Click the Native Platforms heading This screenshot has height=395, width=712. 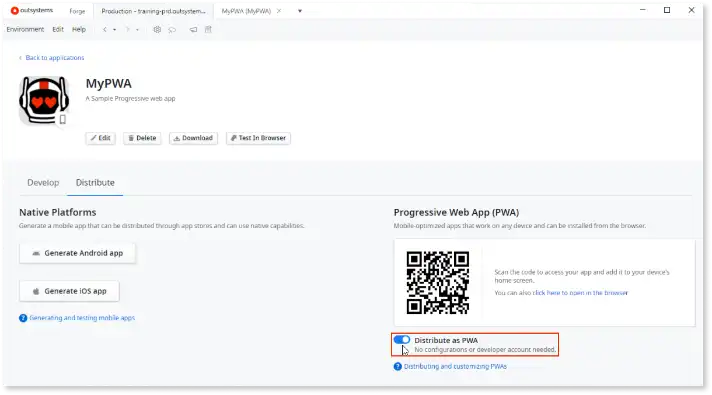tap(58, 212)
